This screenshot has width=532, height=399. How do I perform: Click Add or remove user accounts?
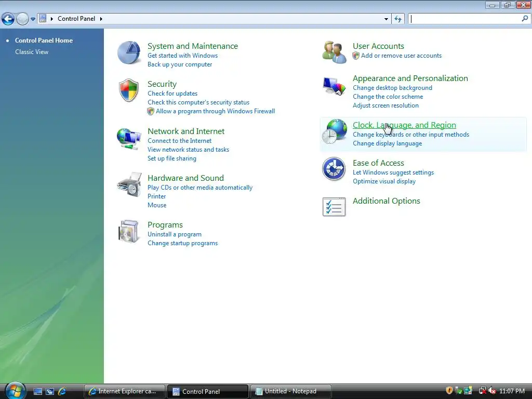401,56
